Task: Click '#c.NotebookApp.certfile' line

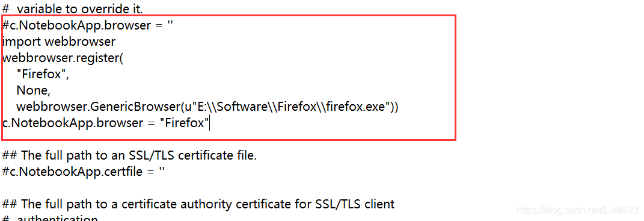Action: pos(84,172)
